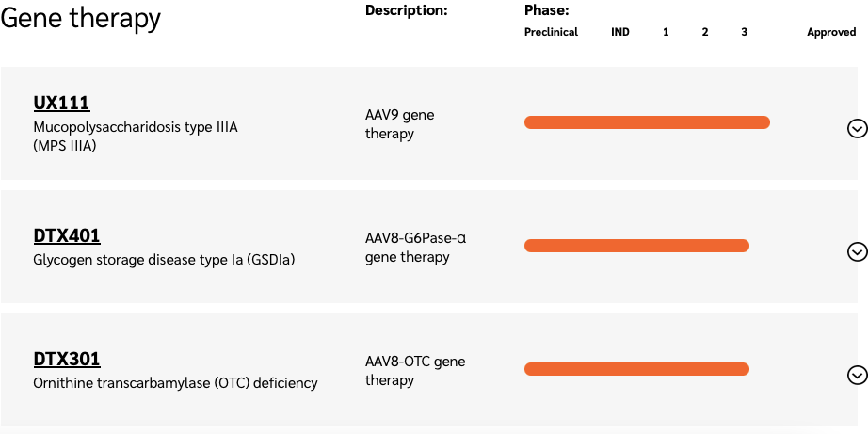The height and width of the screenshot is (434, 868).
Task: Click the DTX401 orange phase progress bar
Action: click(636, 246)
